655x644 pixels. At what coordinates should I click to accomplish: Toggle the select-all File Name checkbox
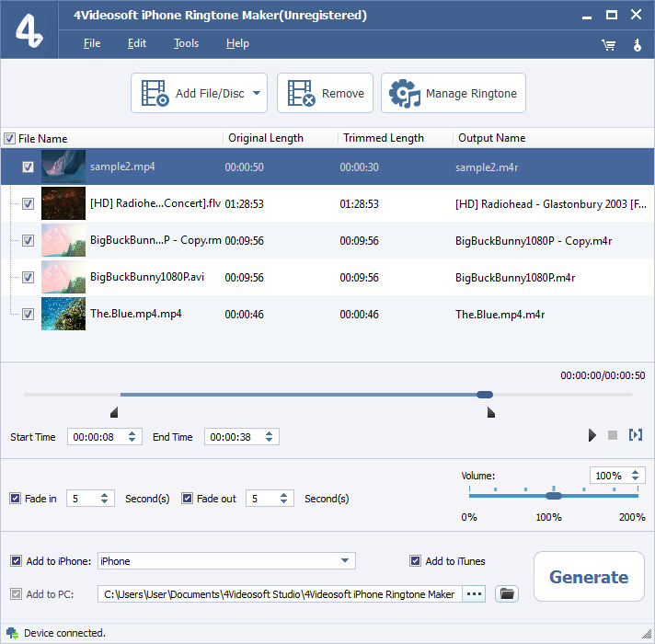pos(9,138)
